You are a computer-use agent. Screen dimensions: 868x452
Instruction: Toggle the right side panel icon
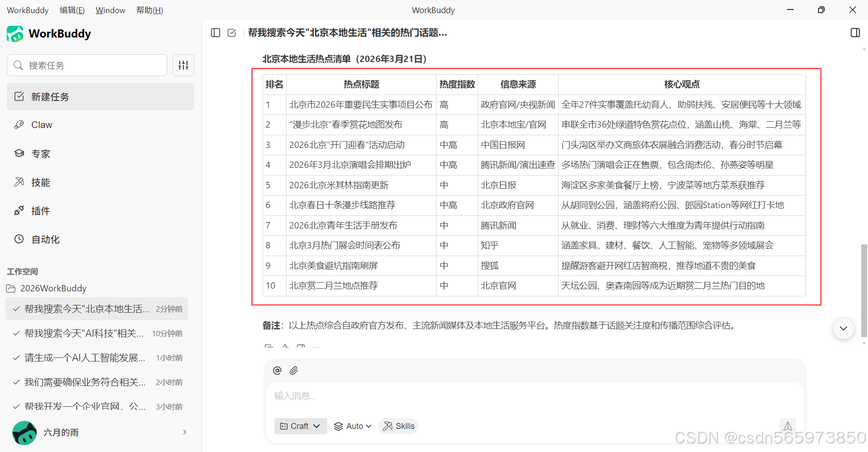click(855, 33)
